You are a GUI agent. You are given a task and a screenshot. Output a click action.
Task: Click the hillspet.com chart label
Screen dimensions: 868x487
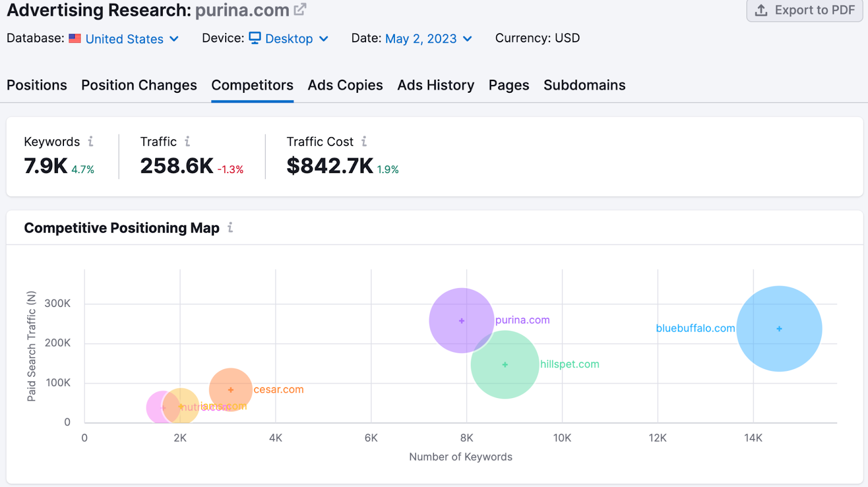570,364
